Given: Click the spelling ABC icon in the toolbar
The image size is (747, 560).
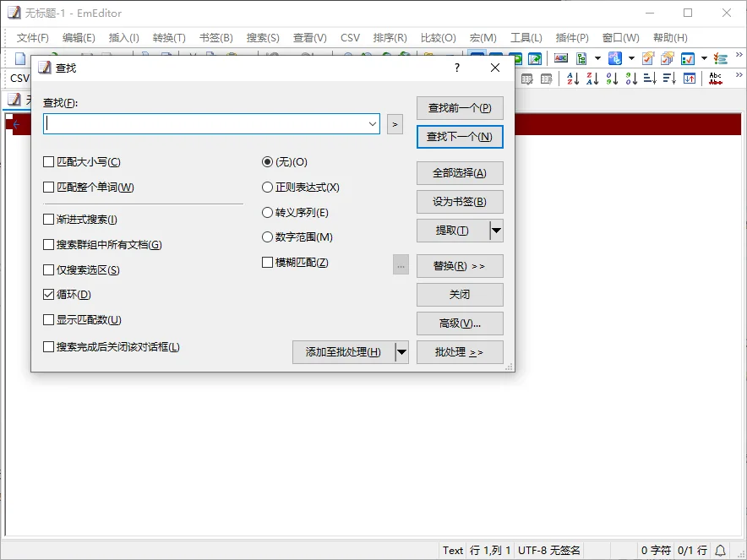Looking at the screenshot, I should coord(561,58).
